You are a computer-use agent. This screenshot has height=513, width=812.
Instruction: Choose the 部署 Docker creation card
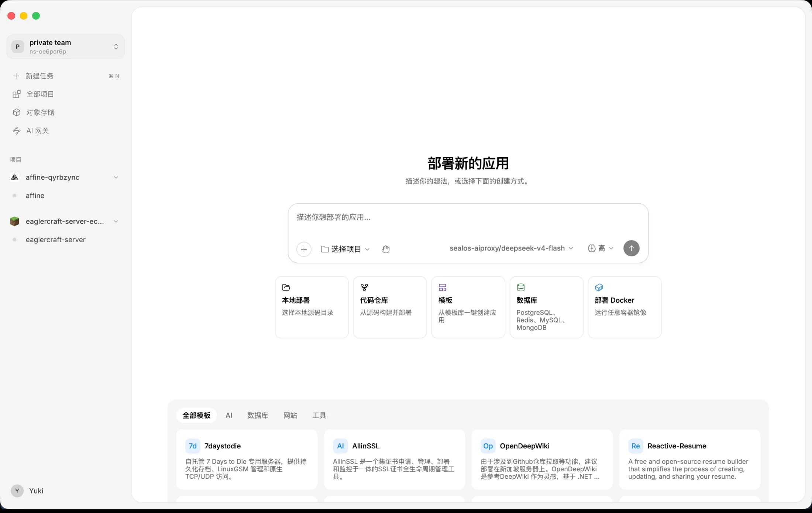pyautogui.click(x=625, y=307)
